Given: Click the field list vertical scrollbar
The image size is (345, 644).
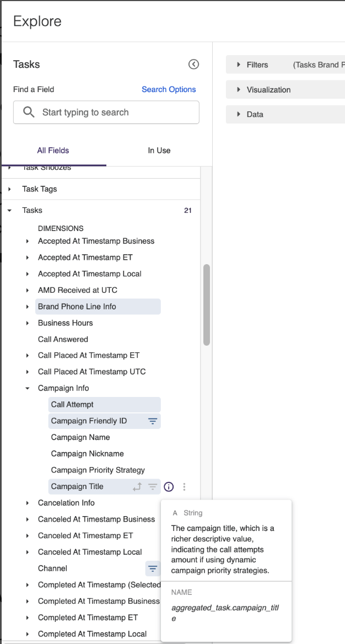Looking at the screenshot, I should (x=207, y=304).
